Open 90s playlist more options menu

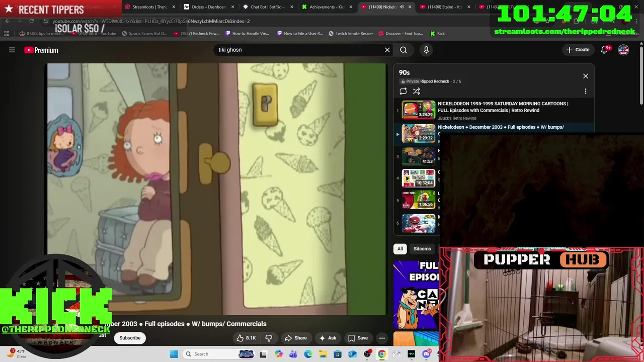585,91
